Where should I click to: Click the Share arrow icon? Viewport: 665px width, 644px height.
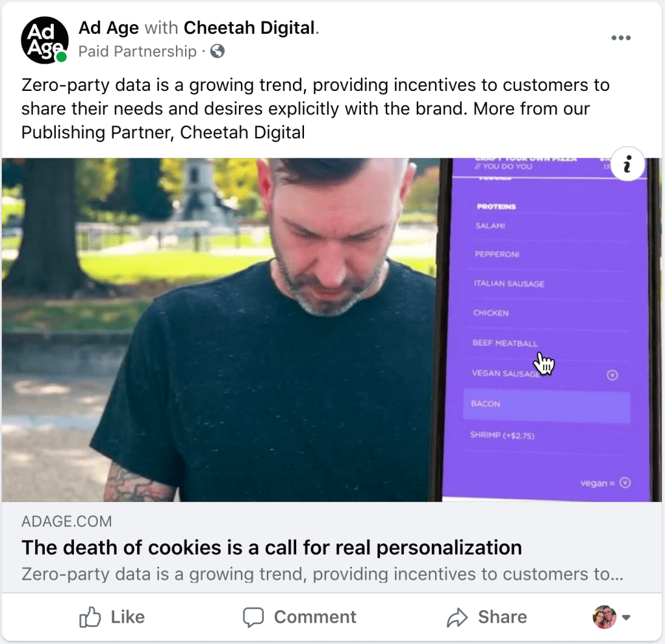tap(457, 617)
